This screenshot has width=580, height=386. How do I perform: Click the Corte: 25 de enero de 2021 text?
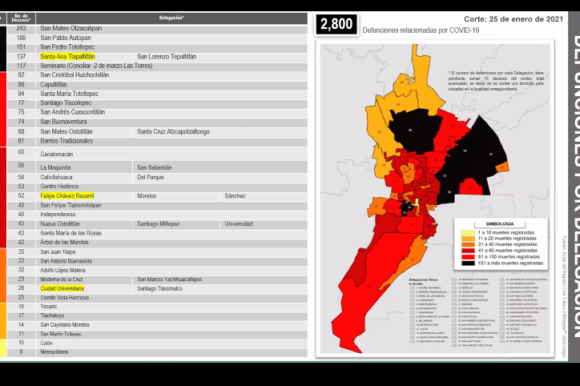pyautogui.click(x=513, y=19)
